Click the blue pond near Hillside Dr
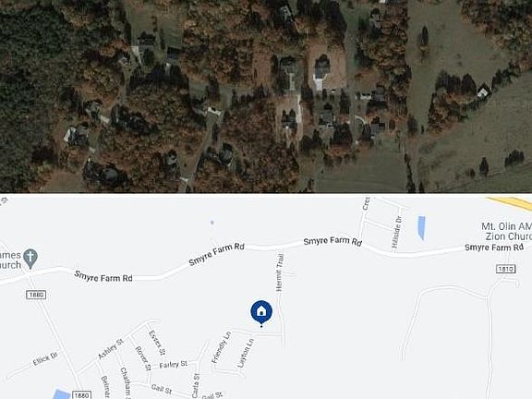The image size is (532, 399). (x=421, y=227)
